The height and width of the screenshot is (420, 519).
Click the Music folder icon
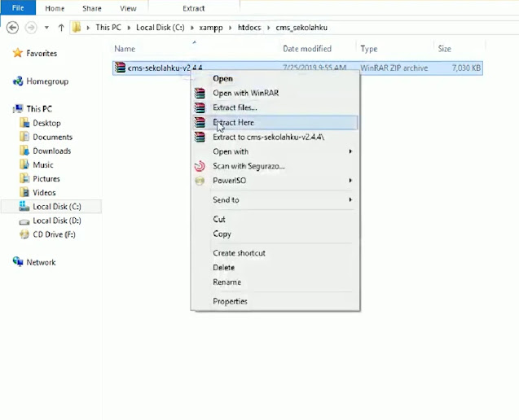click(x=24, y=164)
